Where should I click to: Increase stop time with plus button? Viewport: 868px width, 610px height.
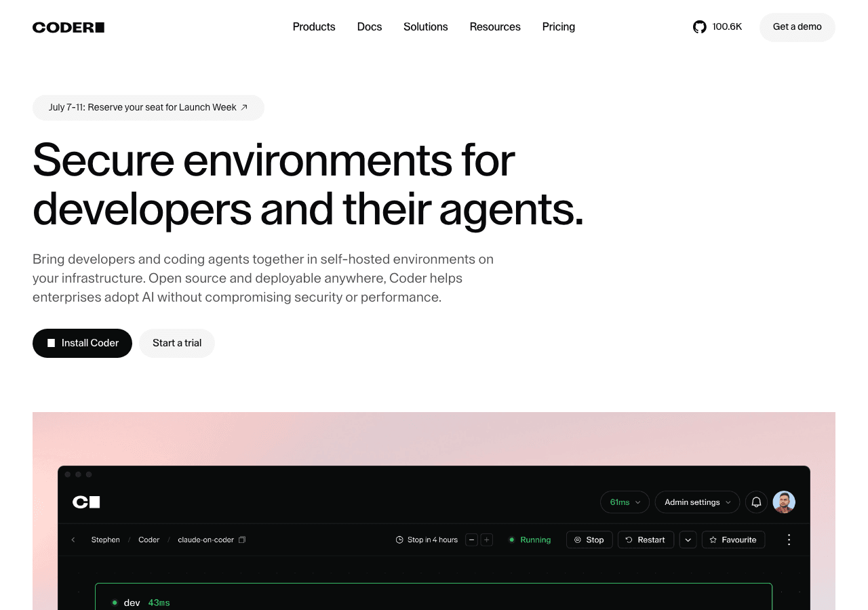486,540
